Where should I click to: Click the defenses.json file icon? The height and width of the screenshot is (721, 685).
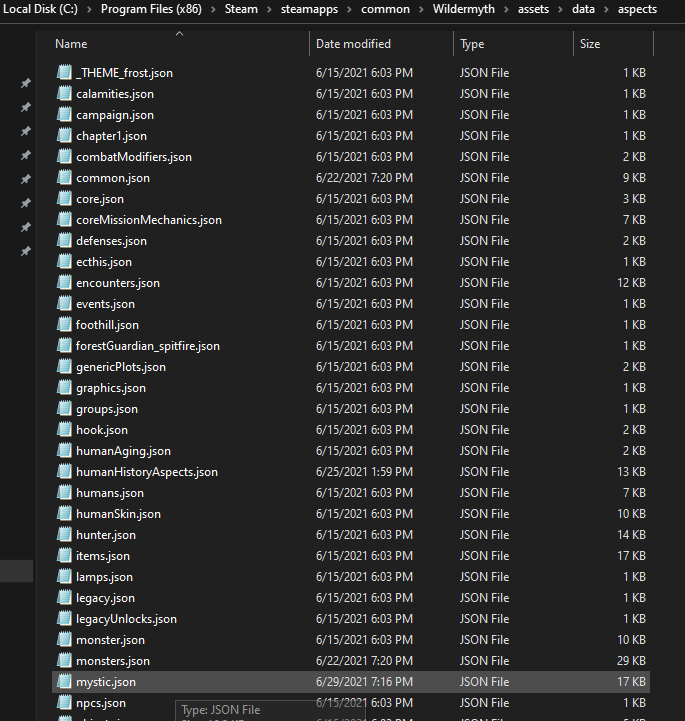[64, 241]
